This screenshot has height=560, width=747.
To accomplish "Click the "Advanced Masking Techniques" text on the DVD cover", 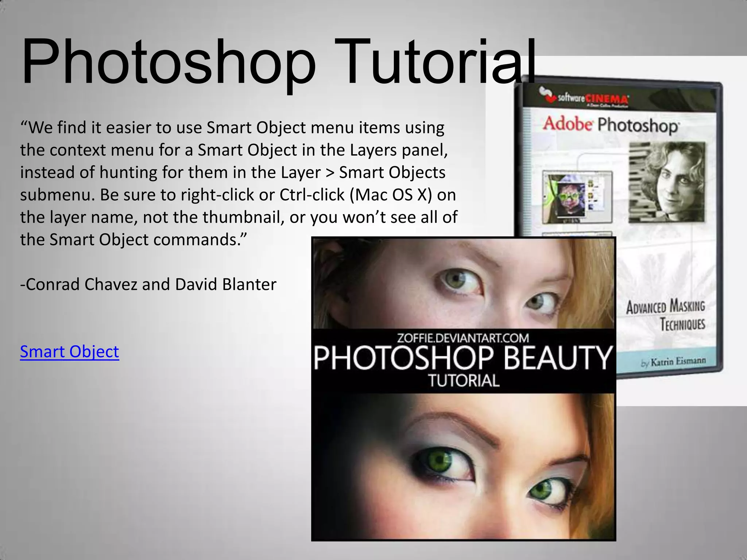I will click(x=666, y=315).
